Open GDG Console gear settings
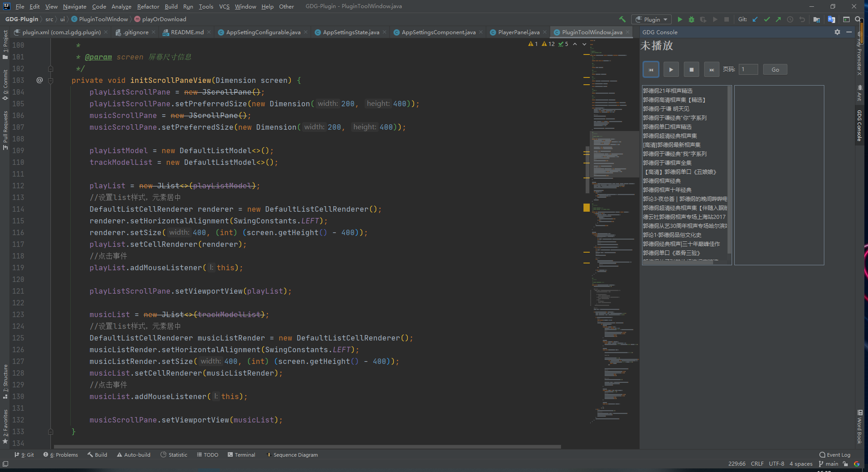Screen dimensions: 868x472 tap(837, 32)
